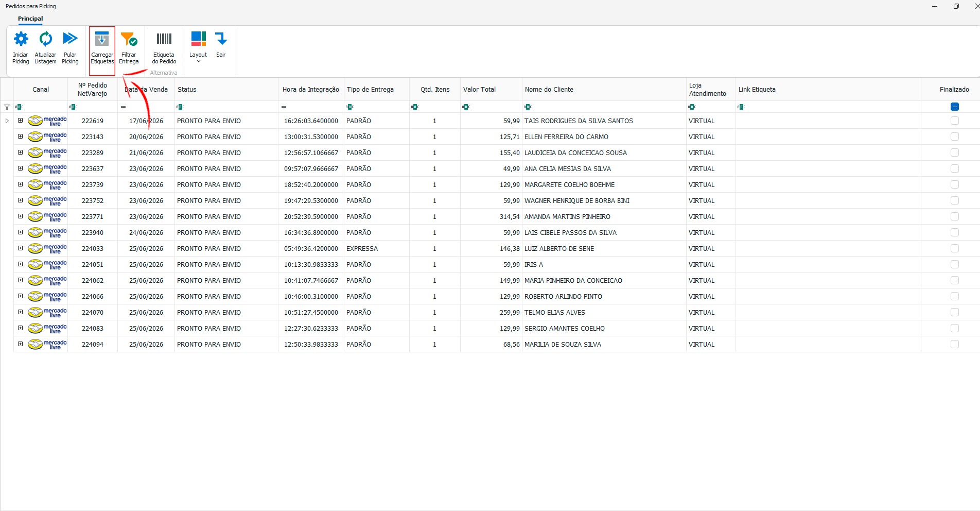Viewport: 980px width, 511px height.
Task: Check Finalizado for order 223637
Action: tap(955, 168)
